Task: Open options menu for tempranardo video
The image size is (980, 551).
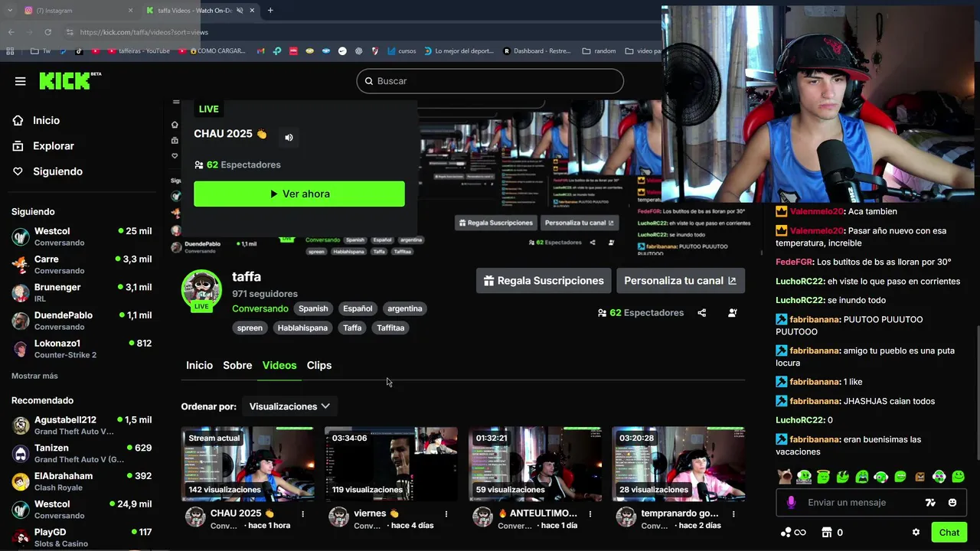Action: (x=733, y=514)
